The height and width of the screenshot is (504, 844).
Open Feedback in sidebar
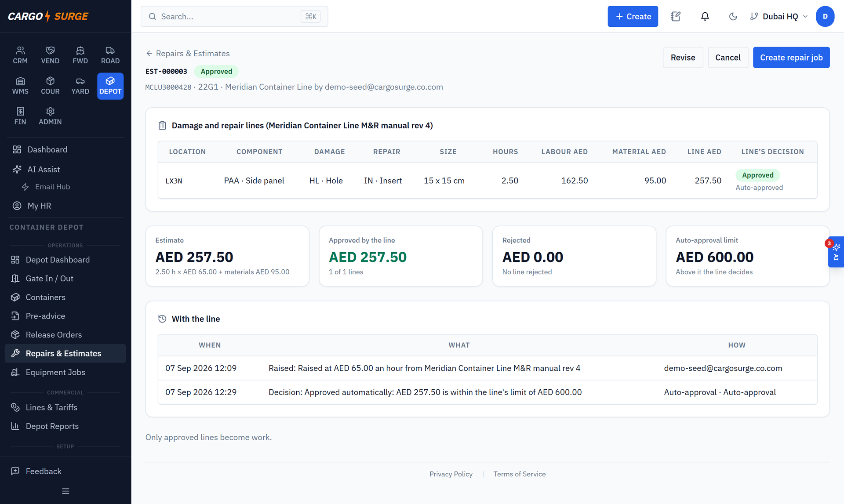click(x=65, y=471)
